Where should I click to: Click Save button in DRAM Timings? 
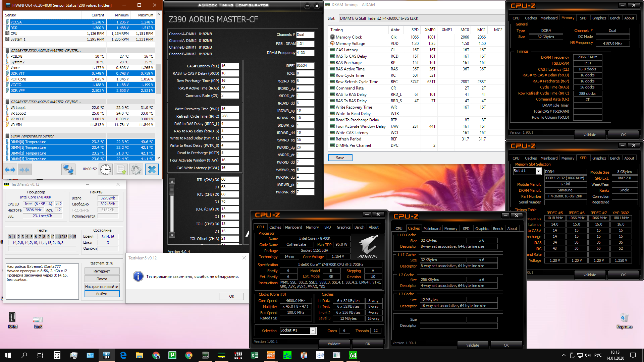click(x=340, y=158)
